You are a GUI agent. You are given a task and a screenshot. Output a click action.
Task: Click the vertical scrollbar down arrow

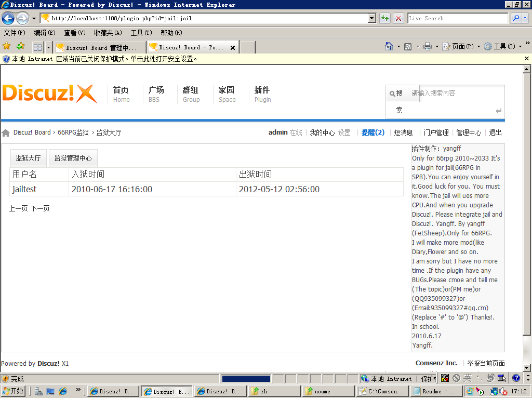point(527,368)
